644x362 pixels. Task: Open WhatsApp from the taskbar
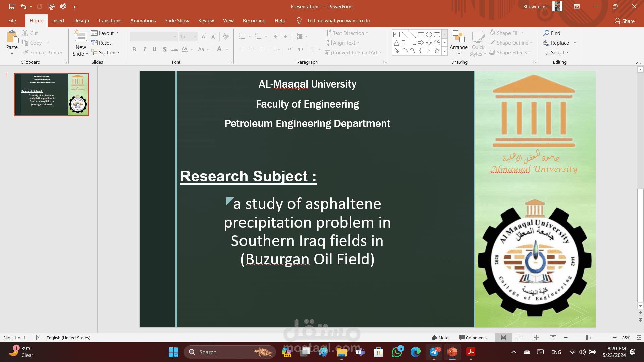coord(397,352)
